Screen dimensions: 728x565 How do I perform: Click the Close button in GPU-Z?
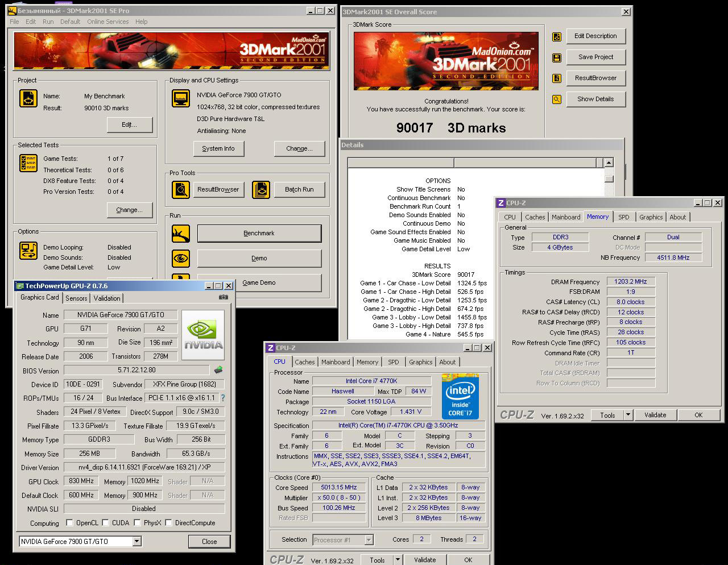209,542
